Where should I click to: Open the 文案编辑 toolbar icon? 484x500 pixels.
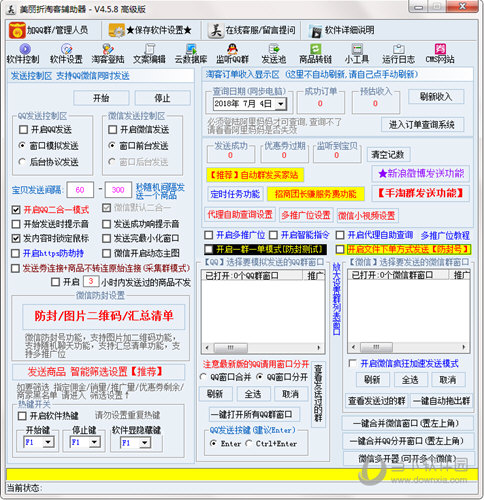pos(149,49)
